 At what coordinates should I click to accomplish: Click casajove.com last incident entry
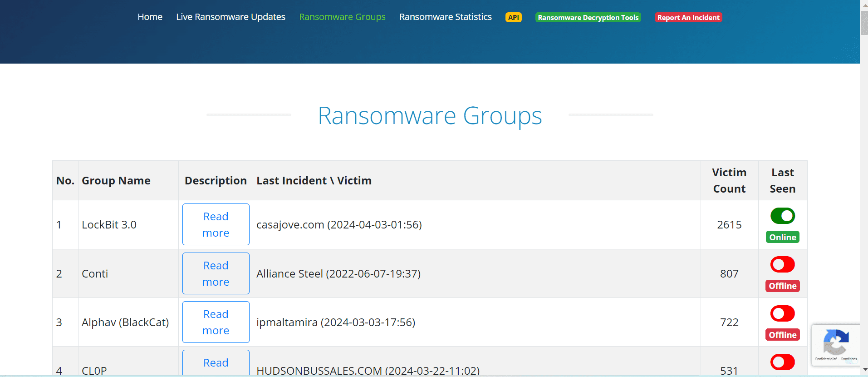[339, 224]
